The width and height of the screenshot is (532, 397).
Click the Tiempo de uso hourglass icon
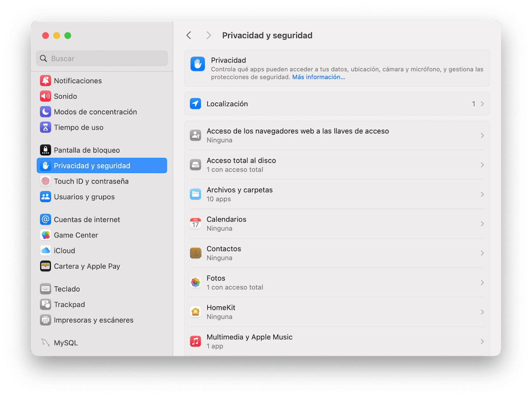point(45,127)
